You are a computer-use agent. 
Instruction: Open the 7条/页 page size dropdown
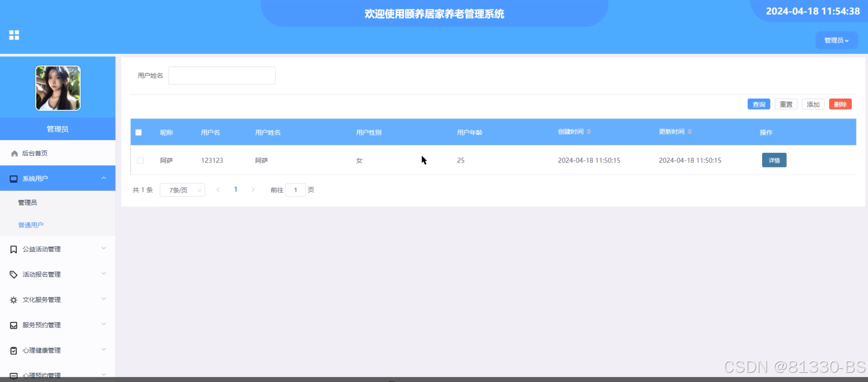(182, 190)
